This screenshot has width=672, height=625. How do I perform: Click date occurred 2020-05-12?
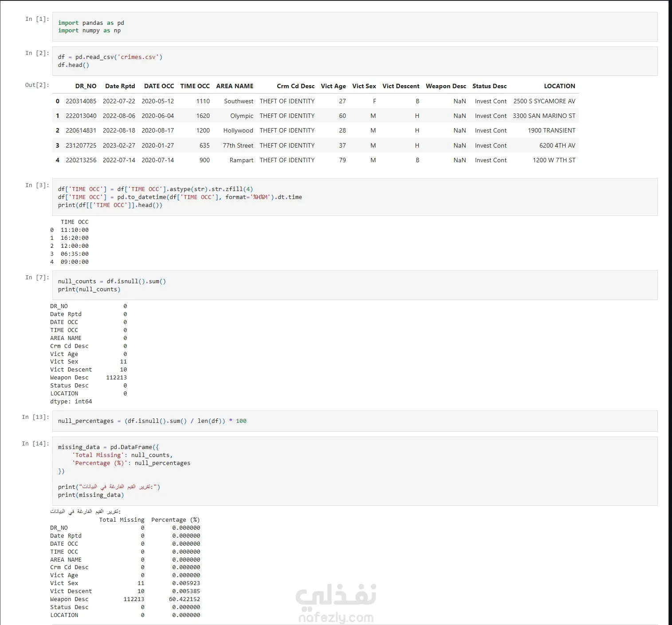157,101
